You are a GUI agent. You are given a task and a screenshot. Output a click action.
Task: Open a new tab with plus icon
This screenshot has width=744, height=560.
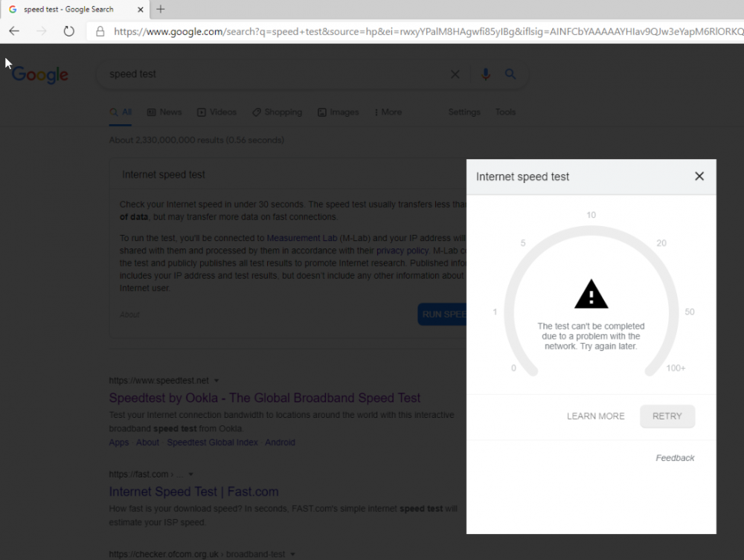point(161,9)
